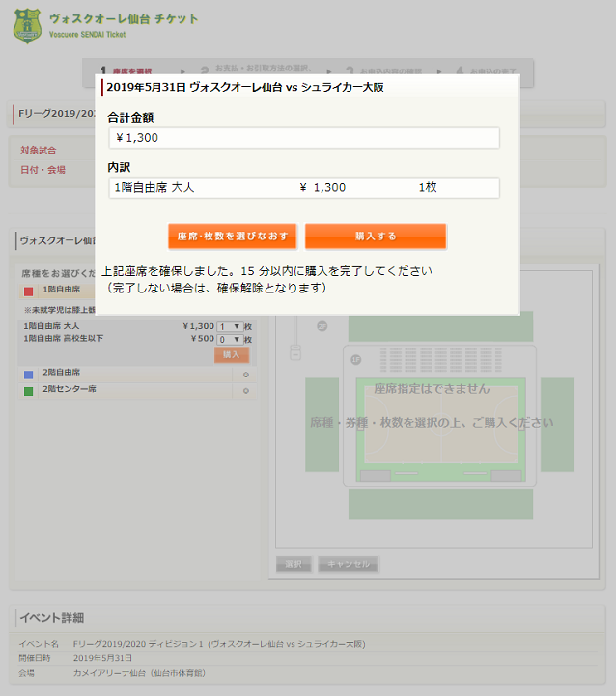Click the 日付・会場 label
616x696 pixels.
coord(42,170)
